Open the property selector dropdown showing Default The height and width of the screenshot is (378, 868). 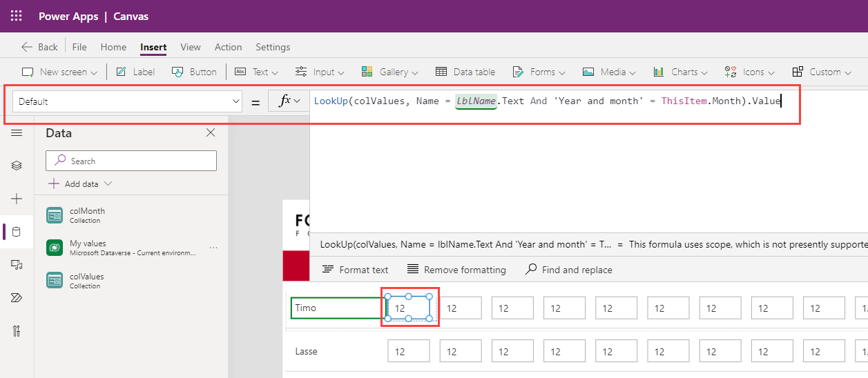tap(127, 101)
